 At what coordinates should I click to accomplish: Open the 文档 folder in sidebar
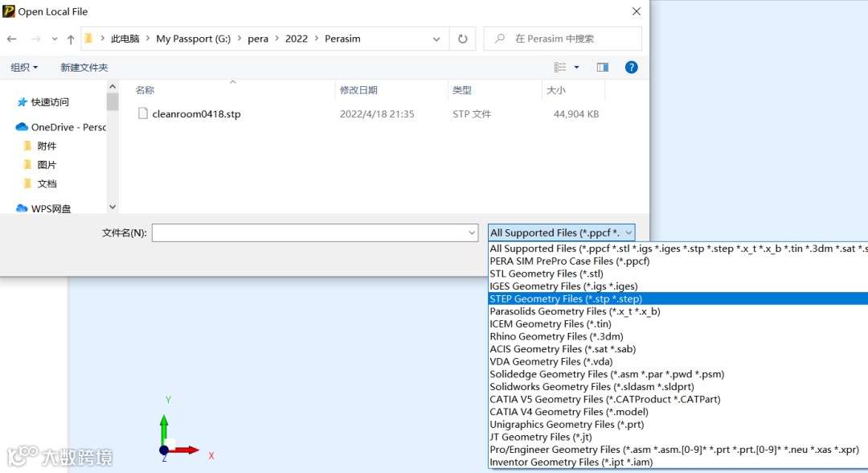click(x=47, y=184)
